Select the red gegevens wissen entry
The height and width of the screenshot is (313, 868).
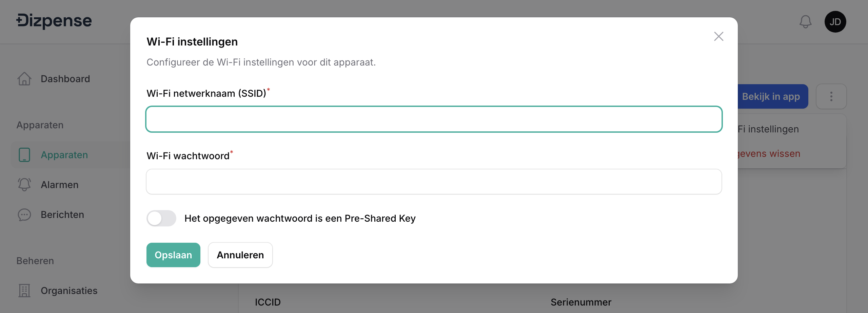pyautogui.click(x=769, y=154)
